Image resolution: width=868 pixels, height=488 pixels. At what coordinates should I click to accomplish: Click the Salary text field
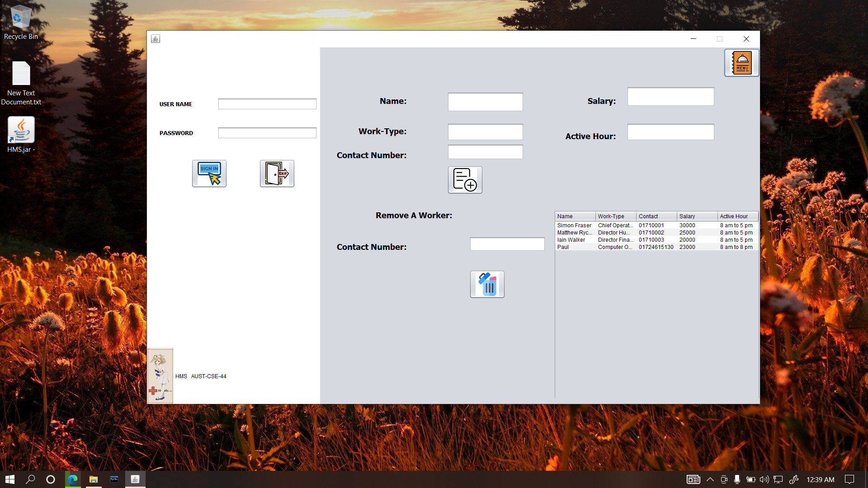(670, 97)
